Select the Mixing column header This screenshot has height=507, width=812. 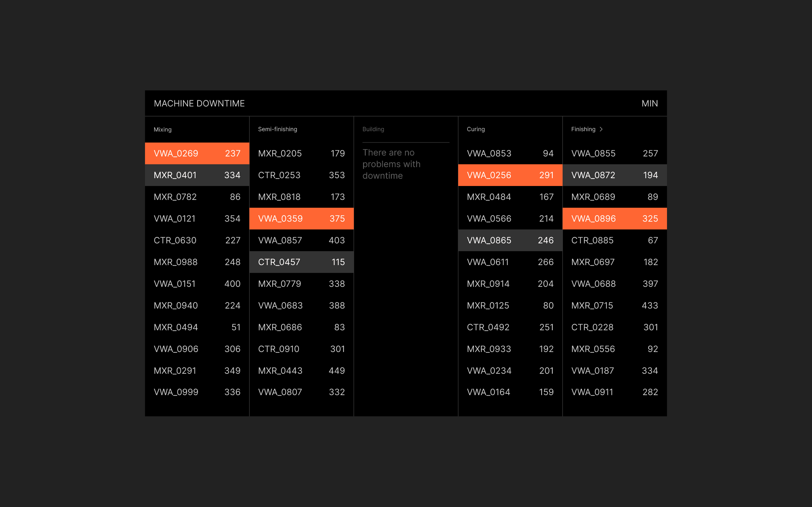pyautogui.click(x=162, y=130)
